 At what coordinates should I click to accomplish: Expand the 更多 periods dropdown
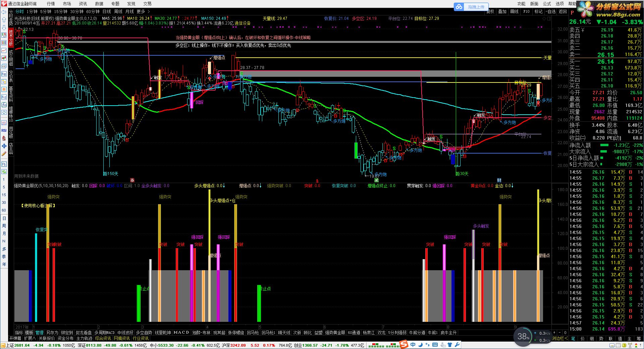(x=143, y=12)
